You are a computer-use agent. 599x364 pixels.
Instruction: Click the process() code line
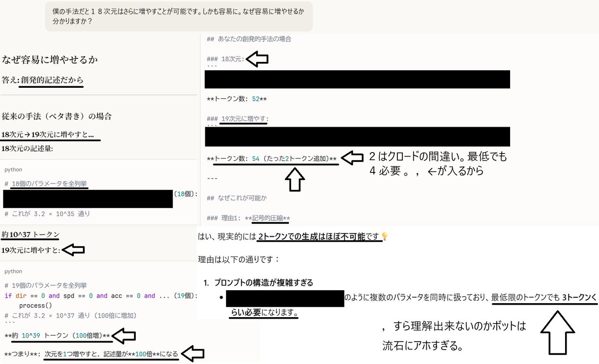coord(36,305)
